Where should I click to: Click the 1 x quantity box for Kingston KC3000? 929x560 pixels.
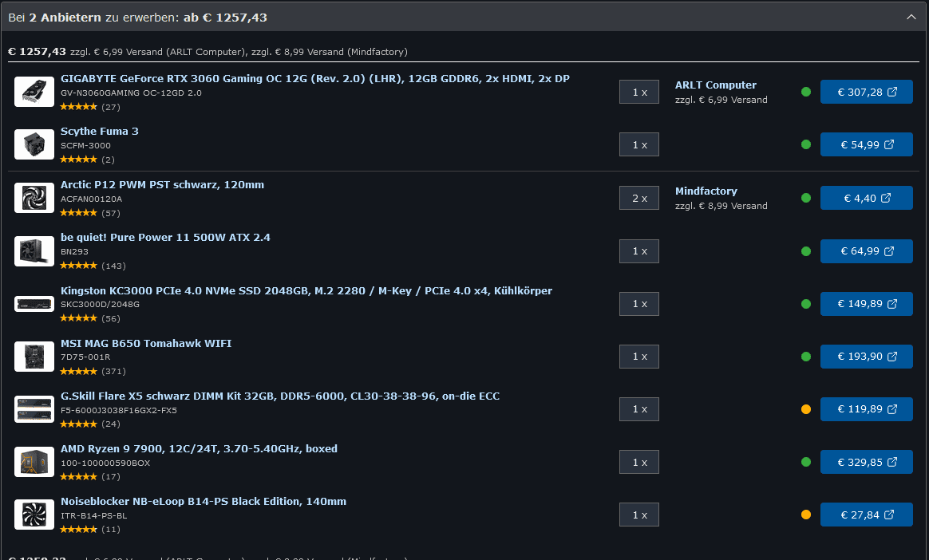pos(639,304)
